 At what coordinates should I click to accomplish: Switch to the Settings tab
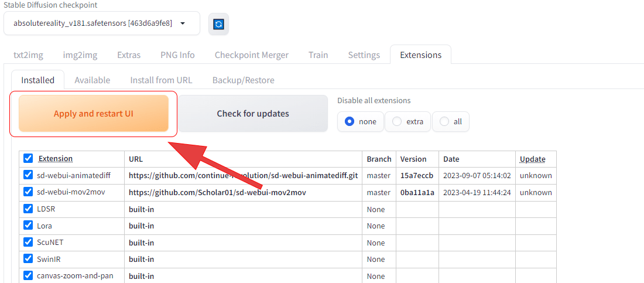pos(364,55)
